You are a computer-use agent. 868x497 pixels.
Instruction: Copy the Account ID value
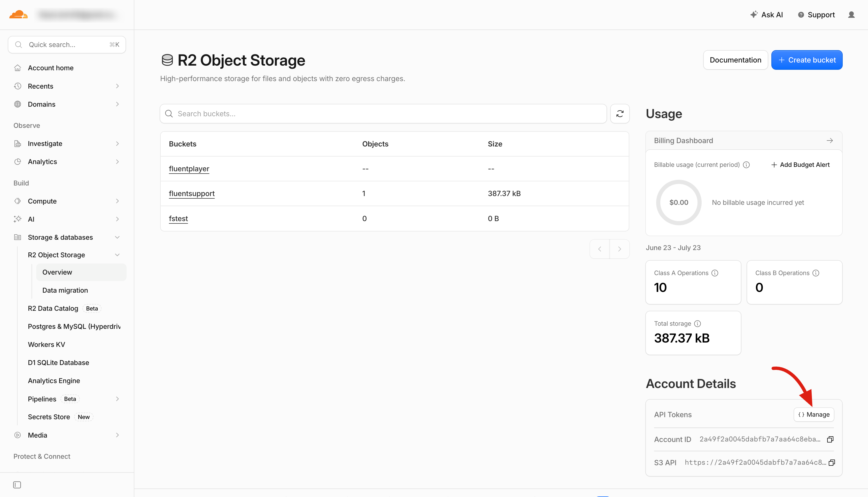coord(830,439)
